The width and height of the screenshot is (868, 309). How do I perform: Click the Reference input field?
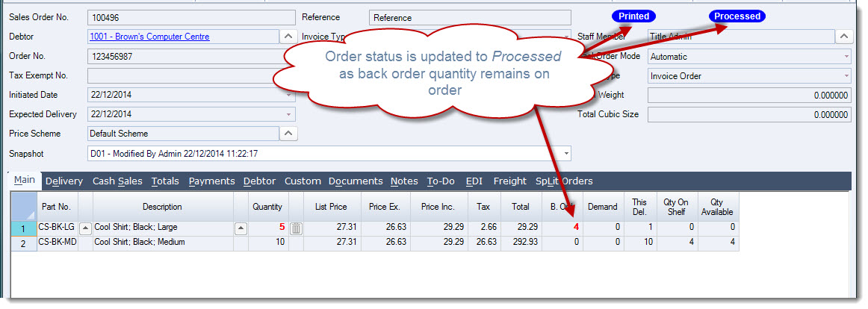pyautogui.click(x=470, y=18)
